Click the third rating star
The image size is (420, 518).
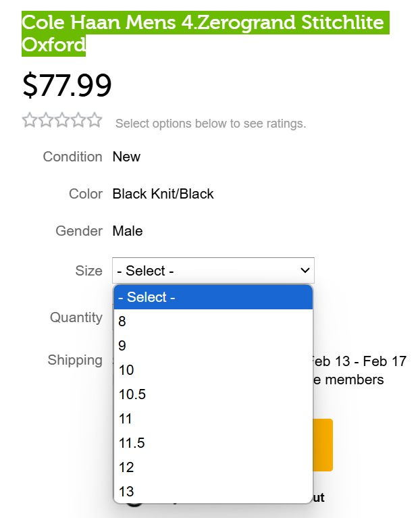[x=62, y=121]
